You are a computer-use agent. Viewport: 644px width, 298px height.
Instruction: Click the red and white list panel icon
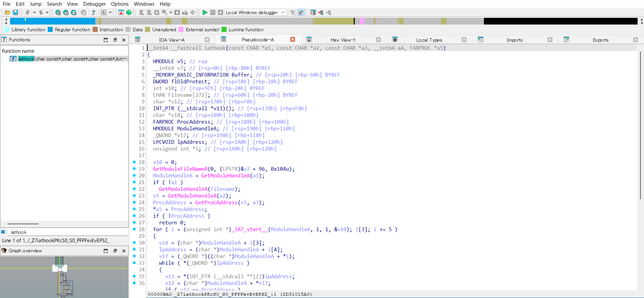(313, 12)
